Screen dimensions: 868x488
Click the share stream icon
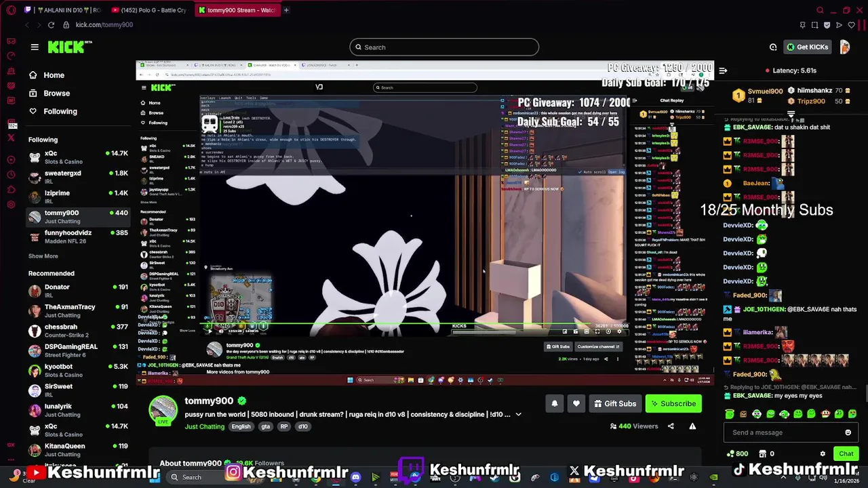coord(671,426)
